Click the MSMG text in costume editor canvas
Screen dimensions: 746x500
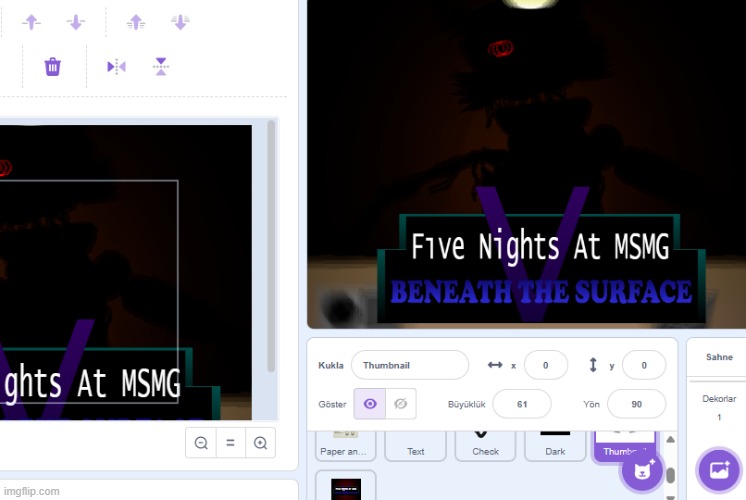coord(151,383)
